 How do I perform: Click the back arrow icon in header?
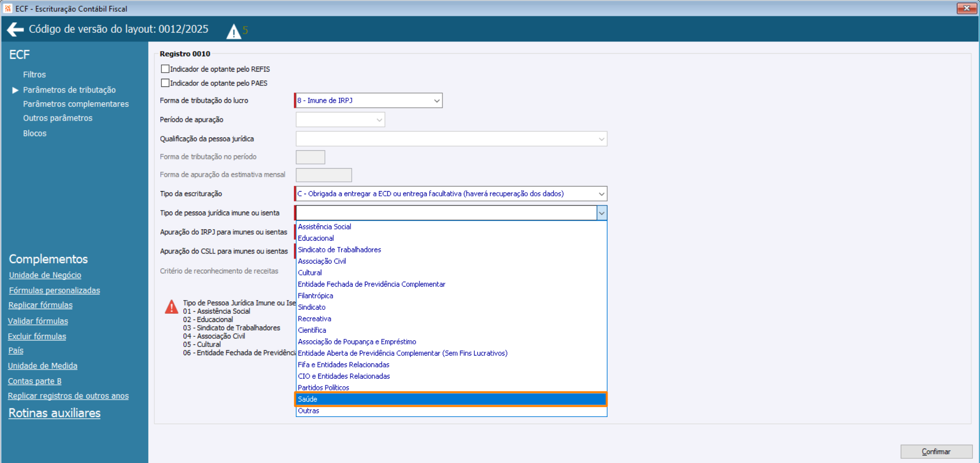15,30
